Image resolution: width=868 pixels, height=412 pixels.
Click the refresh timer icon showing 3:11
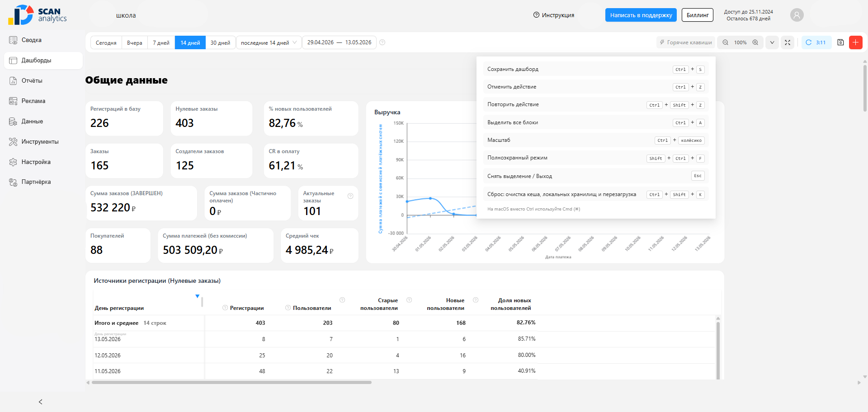point(809,42)
